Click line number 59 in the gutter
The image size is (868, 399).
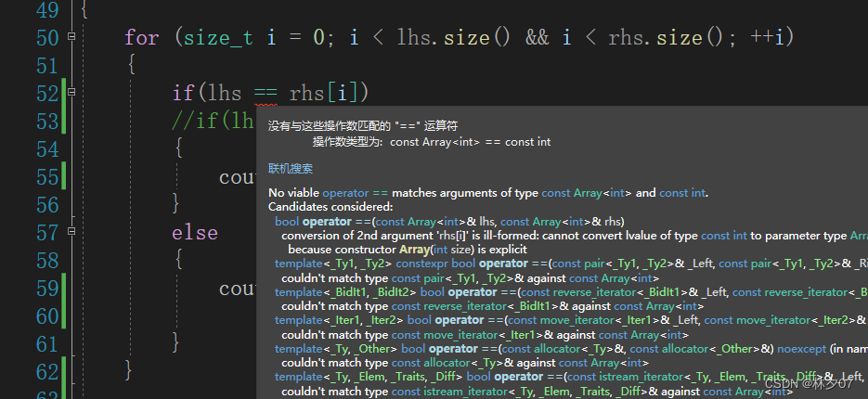[47, 289]
